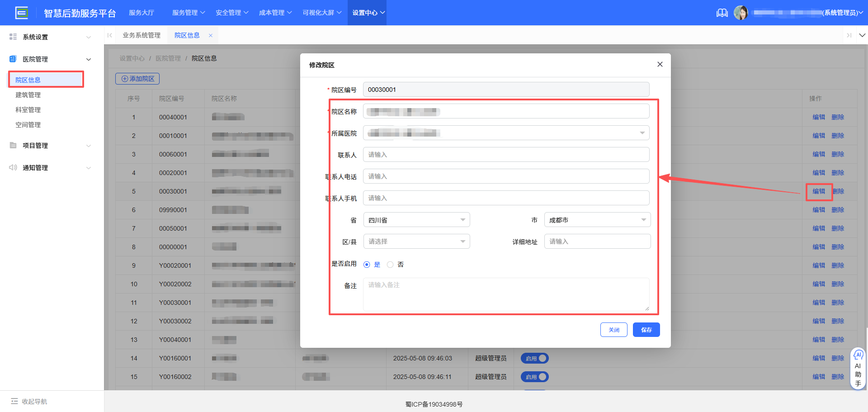Click the 联系人 input field

click(x=506, y=154)
